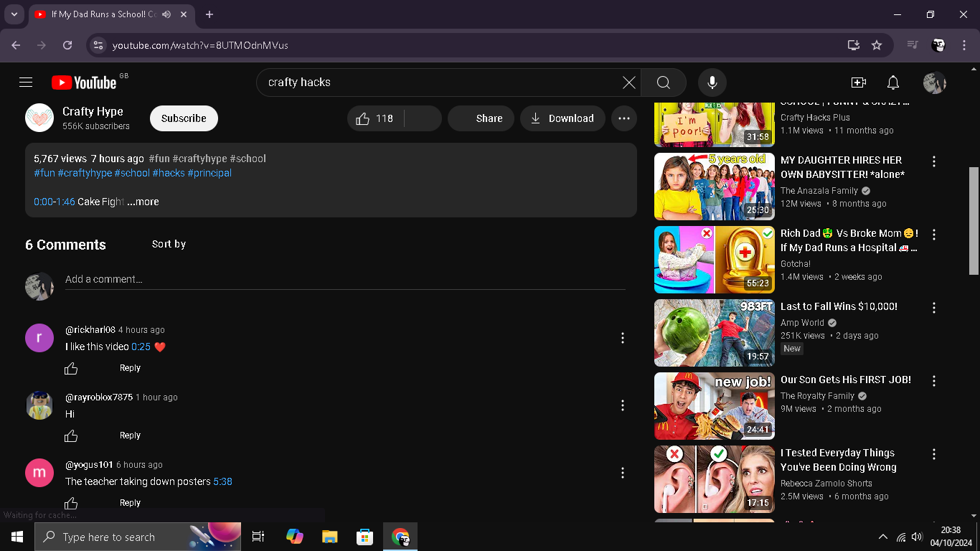Viewport: 980px width, 551px height.
Task: Open the Create video button
Action: [x=859, y=83]
